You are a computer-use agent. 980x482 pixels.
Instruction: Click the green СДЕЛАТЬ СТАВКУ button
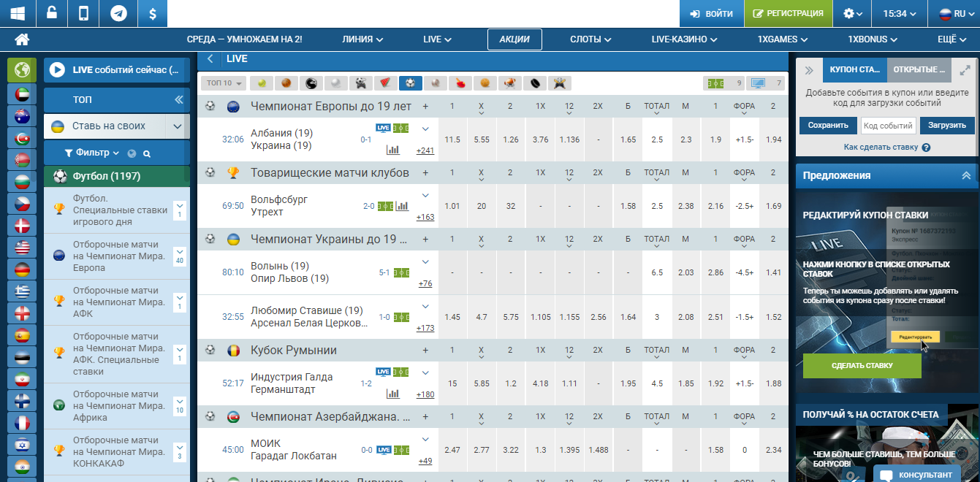[862, 365]
